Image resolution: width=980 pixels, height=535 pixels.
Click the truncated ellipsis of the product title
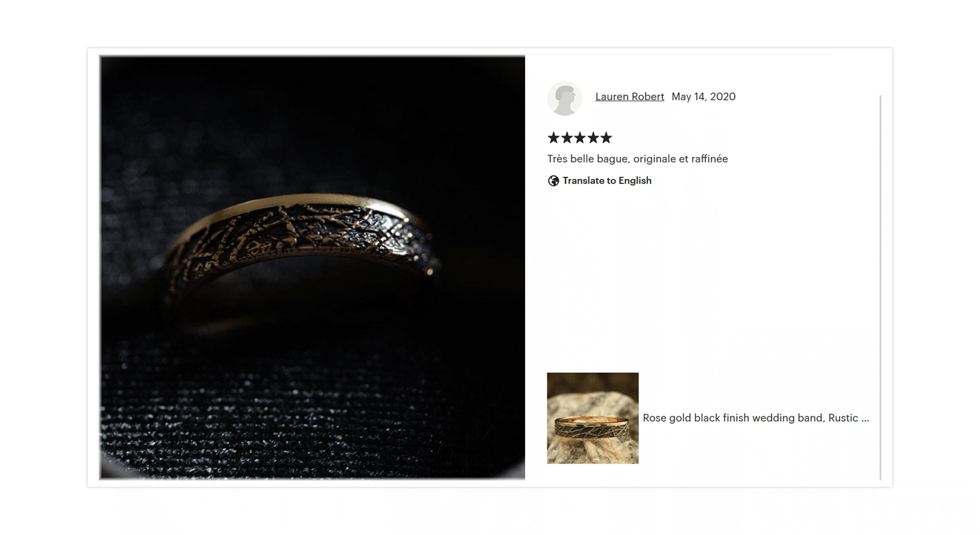865,418
